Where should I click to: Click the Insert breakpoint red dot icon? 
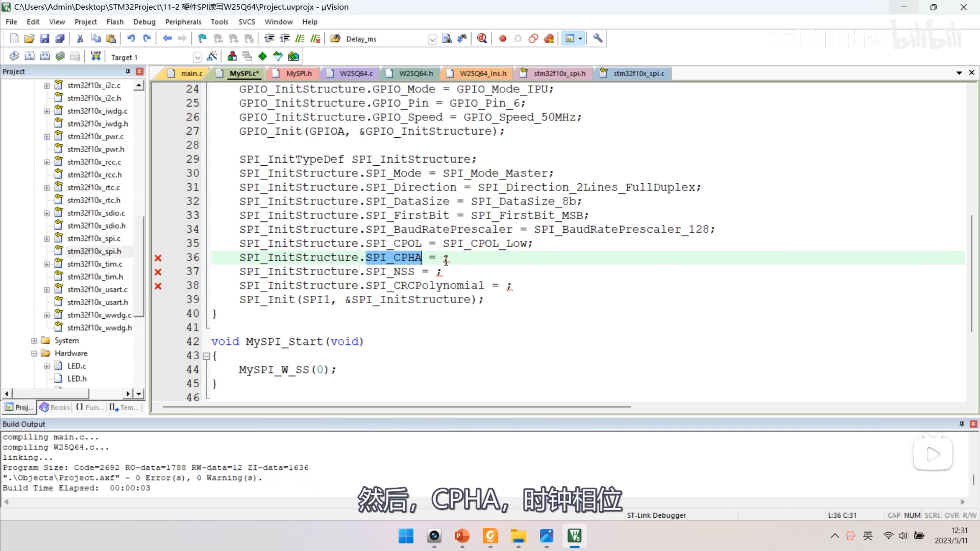[x=503, y=39]
